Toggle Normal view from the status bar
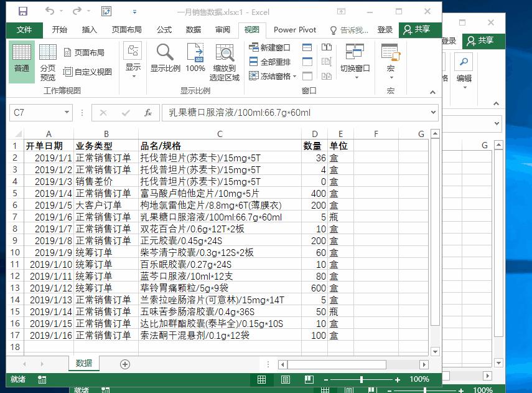 pyautogui.click(x=261, y=379)
